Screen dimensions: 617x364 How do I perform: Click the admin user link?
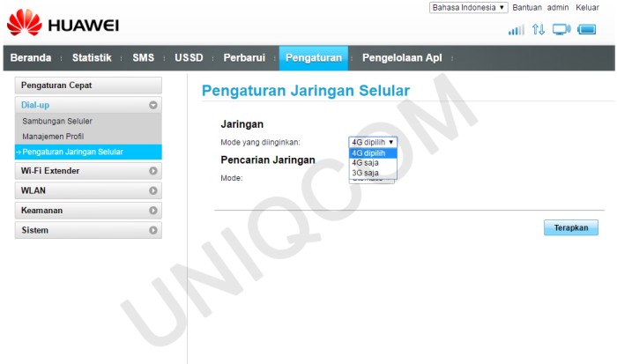point(558,7)
